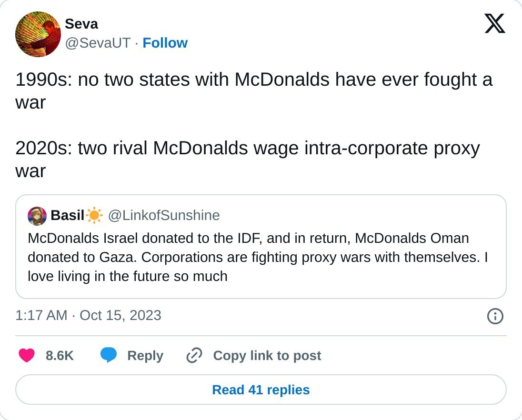Select Copy link to post
This screenshot has width=522, height=420.
tap(267, 356)
